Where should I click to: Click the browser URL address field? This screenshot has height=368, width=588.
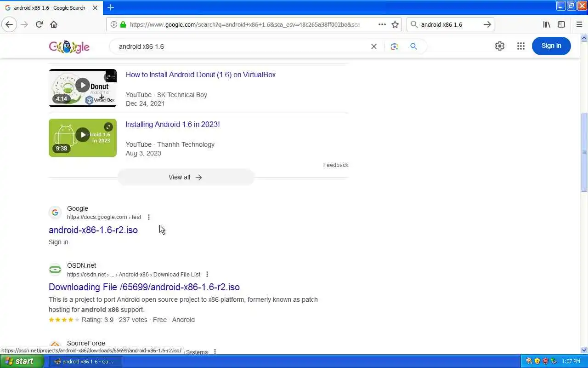(245, 24)
